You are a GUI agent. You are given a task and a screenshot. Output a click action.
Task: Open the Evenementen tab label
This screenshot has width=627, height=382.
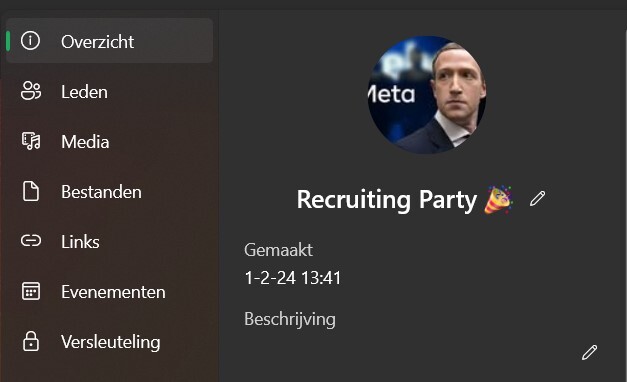point(113,292)
